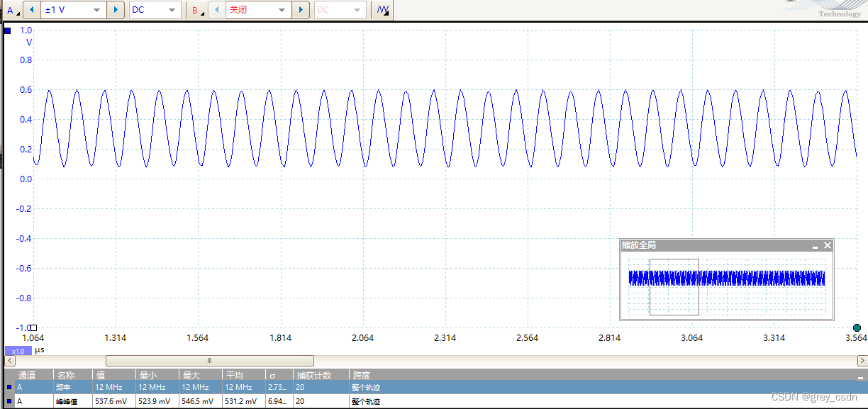Click the 2.73... sigma cell
The height and width of the screenshot is (409, 868).
click(279, 388)
